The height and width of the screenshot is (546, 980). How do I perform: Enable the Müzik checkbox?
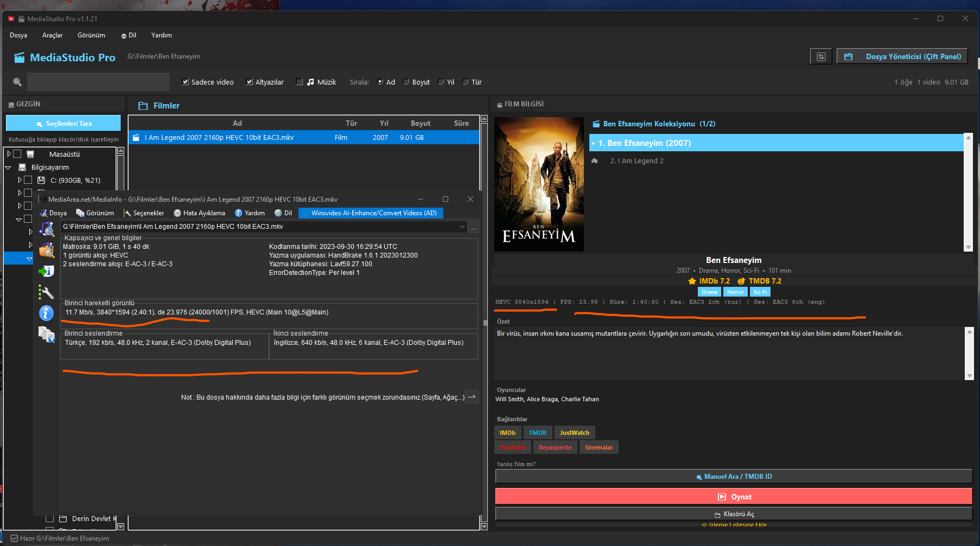[299, 82]
